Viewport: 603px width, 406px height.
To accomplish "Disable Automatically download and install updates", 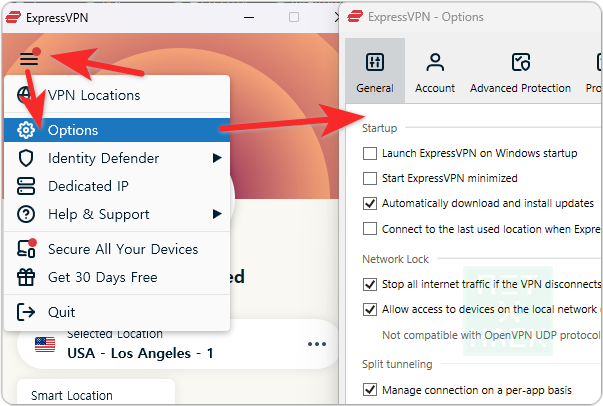I will point(371,203).
